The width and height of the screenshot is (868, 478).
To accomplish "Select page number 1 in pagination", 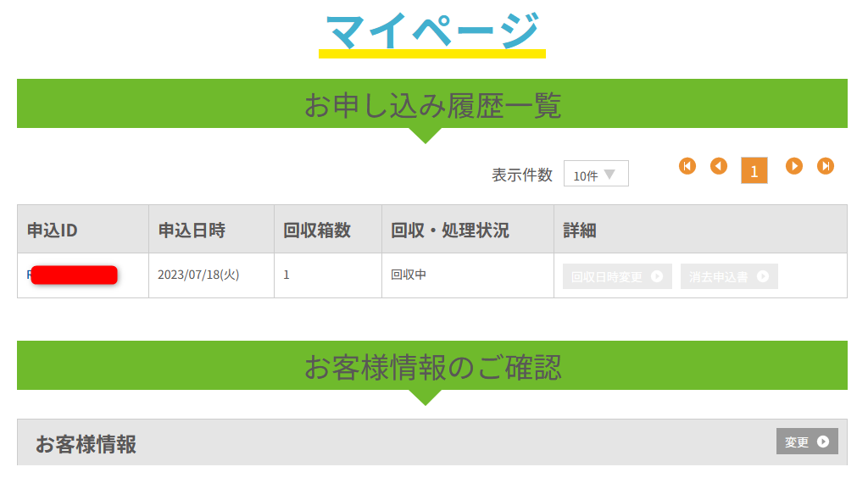I will [754, 170].
